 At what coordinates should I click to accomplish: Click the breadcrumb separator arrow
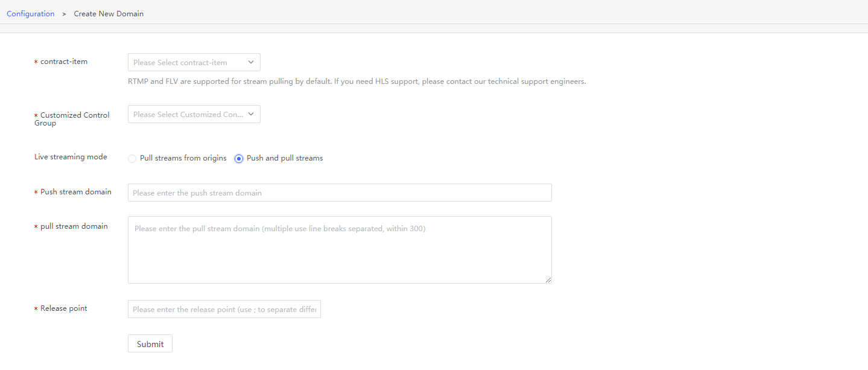pos(64,13)
